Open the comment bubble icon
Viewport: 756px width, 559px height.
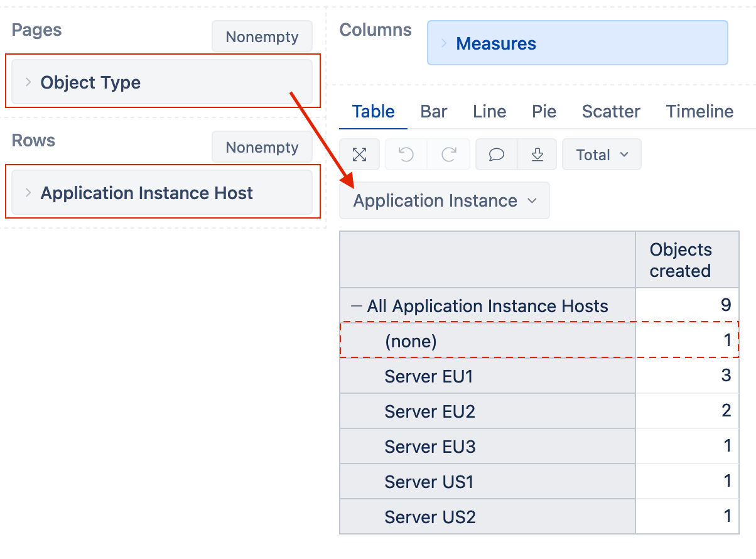click(497, 155)
